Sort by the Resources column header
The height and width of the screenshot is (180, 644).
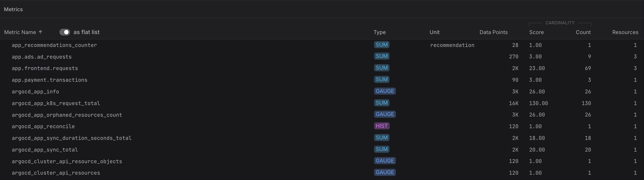tap(625, 32)
